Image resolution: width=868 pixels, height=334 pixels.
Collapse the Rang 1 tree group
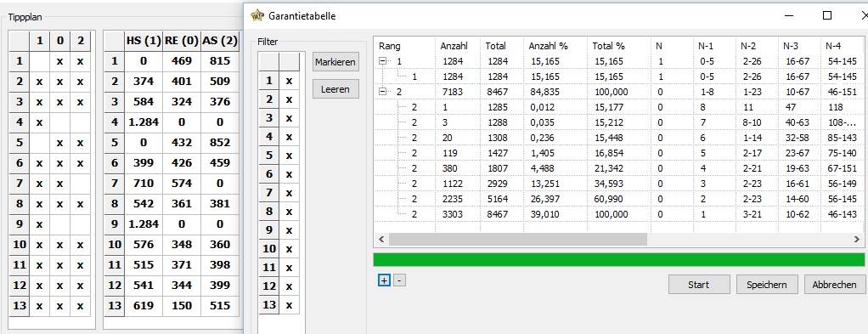coord(382,61)
